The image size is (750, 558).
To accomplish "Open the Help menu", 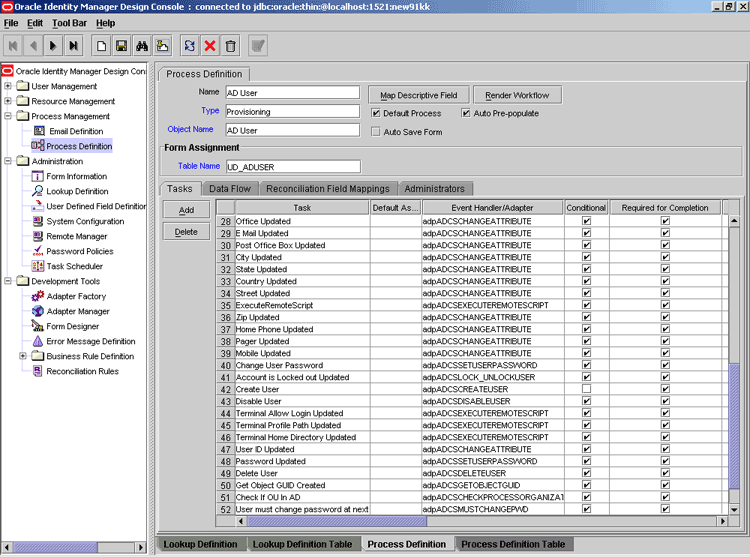I will [x=105, y=23].
